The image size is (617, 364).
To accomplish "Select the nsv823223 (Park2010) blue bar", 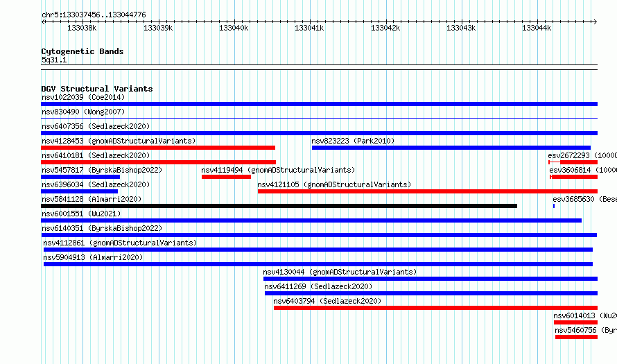I will point(451,148).
